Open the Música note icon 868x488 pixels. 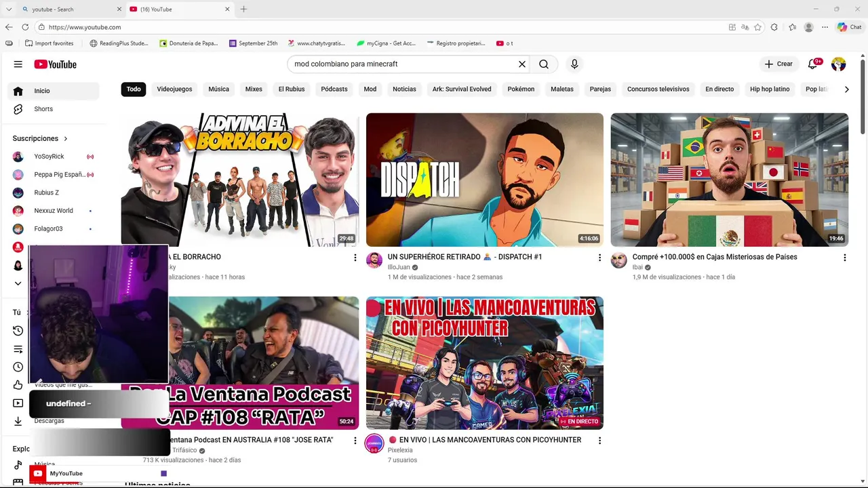point(18,465)
